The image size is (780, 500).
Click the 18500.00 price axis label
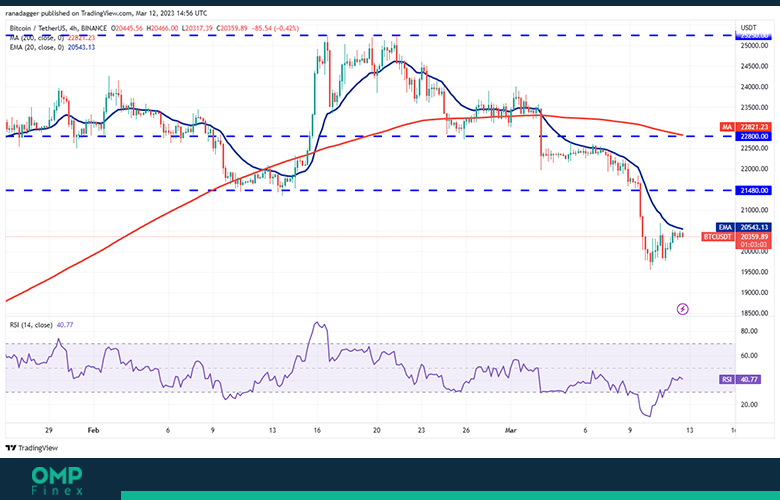click(x=754, y=313)
